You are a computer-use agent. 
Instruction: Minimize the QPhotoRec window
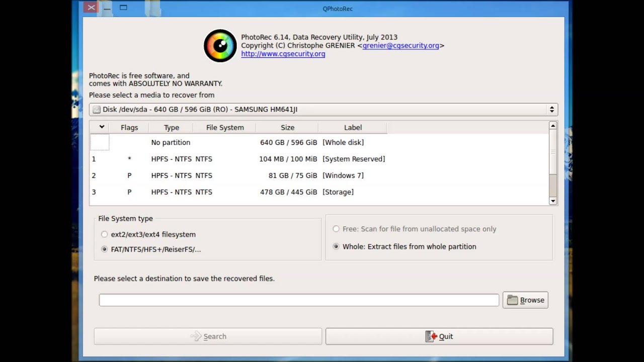tap(107, 8)
